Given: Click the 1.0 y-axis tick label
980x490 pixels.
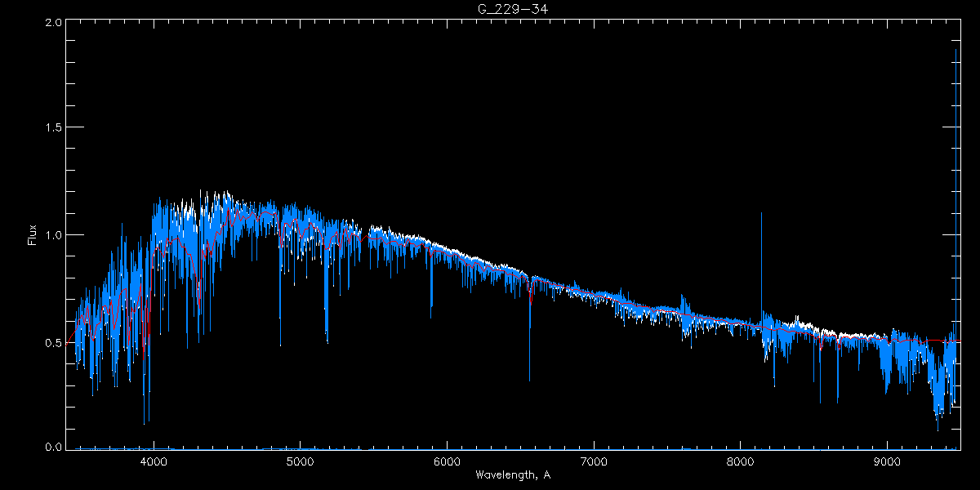Looking at the screenshot, I should point(52,235).
